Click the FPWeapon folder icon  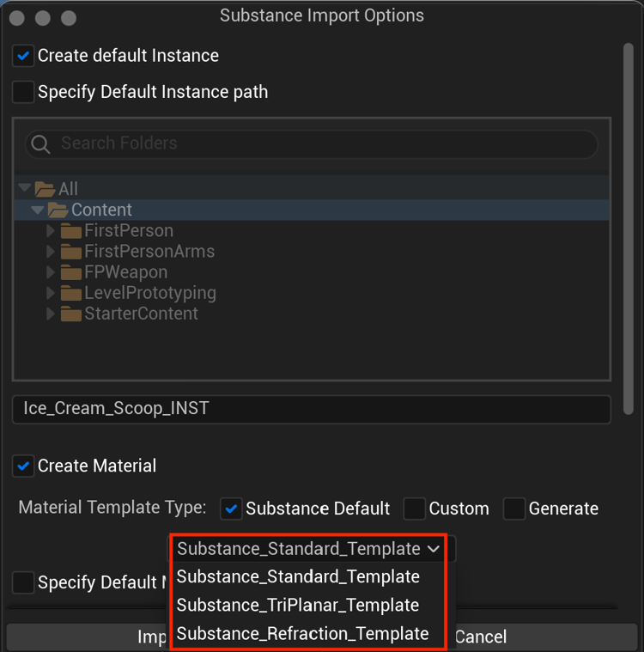71,272
